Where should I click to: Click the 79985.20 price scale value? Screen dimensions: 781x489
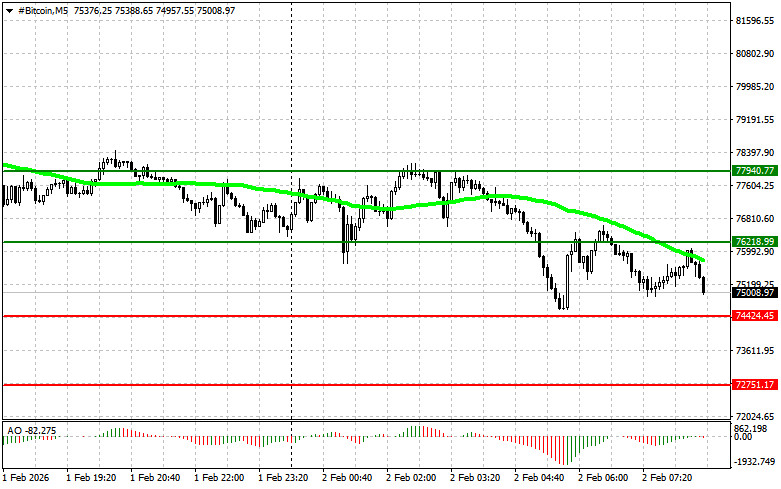tap(755, 87)
